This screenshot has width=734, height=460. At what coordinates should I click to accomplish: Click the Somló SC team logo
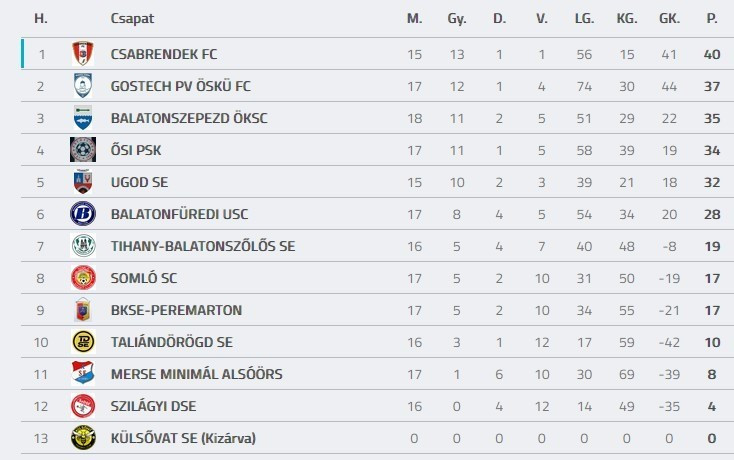[x=83, y=278]
